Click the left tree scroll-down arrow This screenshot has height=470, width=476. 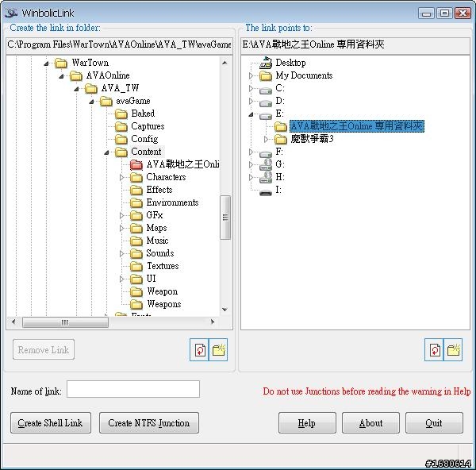pyautogui.click(x=225, y=310)
